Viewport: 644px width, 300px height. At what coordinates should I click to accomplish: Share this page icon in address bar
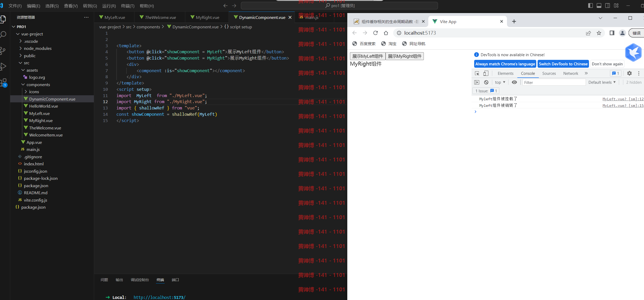(588, 33)
